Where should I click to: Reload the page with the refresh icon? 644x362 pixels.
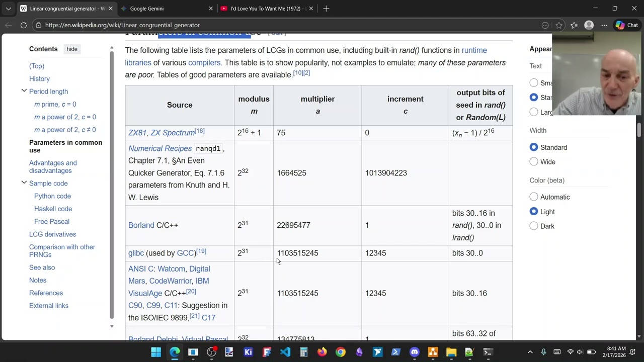24,25
